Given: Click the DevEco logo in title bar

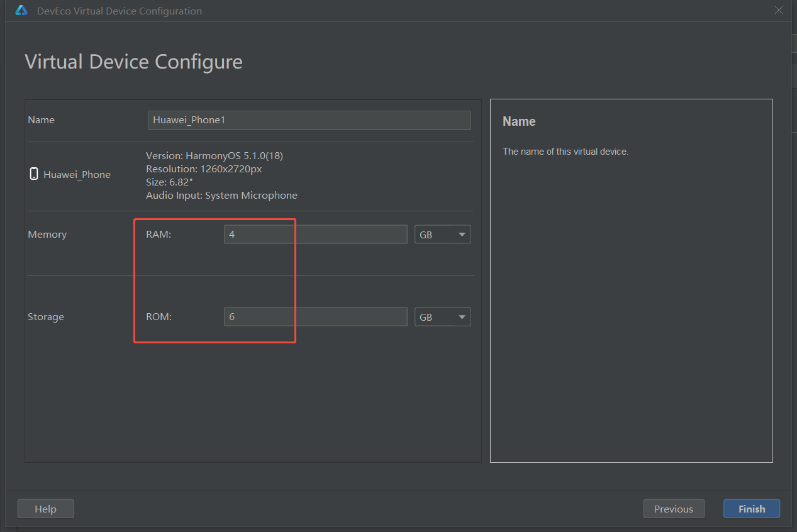Looking at the screenshot, I should [x=21, y=11].
